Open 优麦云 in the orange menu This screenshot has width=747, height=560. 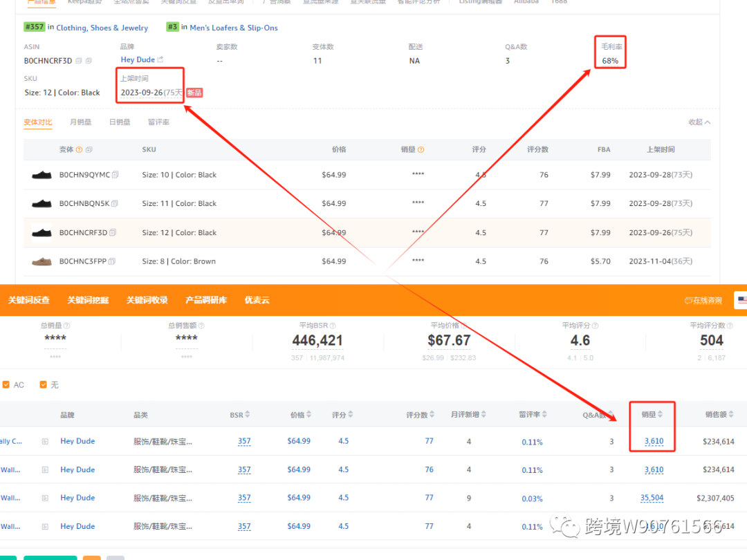257,300
